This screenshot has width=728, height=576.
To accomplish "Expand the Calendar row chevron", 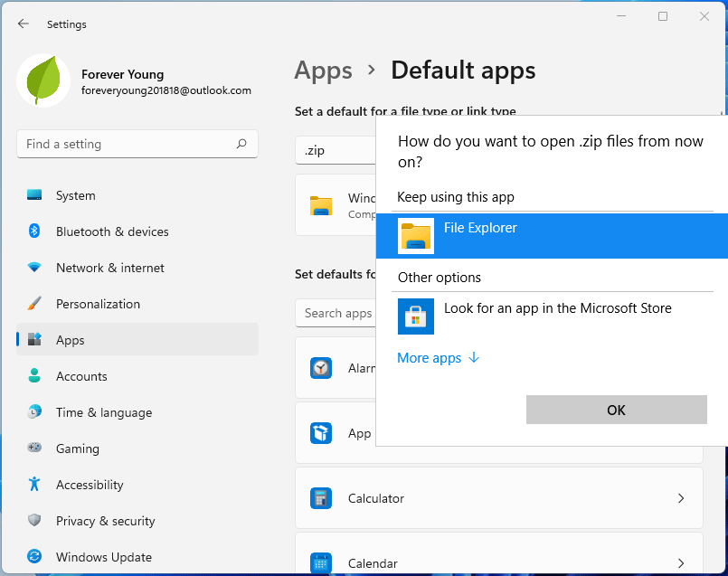I will coord(681,563).
